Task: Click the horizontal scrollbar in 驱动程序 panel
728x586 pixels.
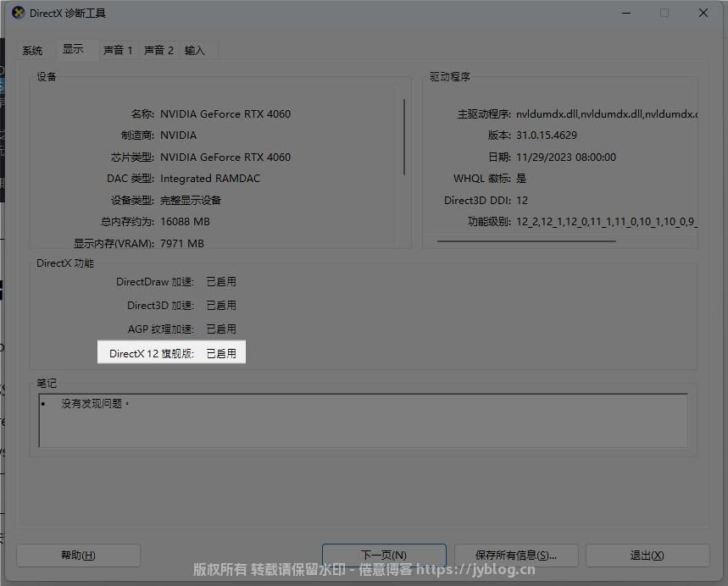Action: coord(525,241)
